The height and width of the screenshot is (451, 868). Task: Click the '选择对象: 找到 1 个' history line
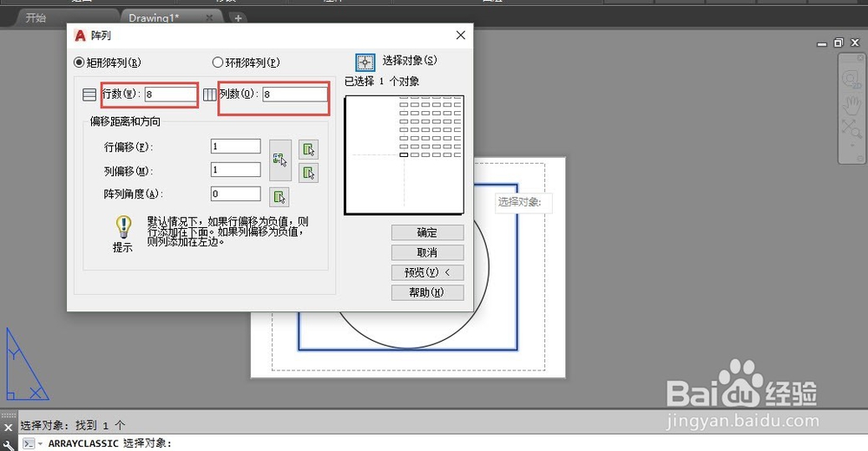coord(73,425)
